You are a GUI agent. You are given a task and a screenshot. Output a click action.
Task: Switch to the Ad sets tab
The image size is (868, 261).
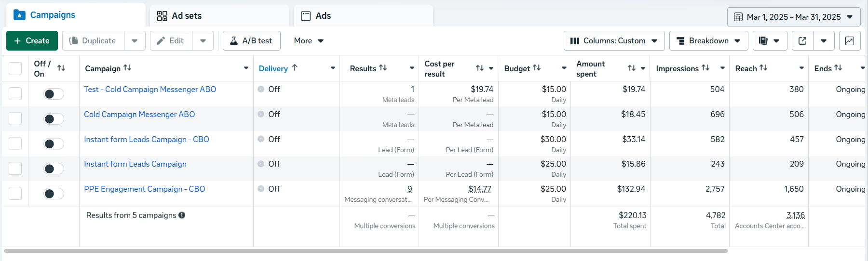(186, 16)
